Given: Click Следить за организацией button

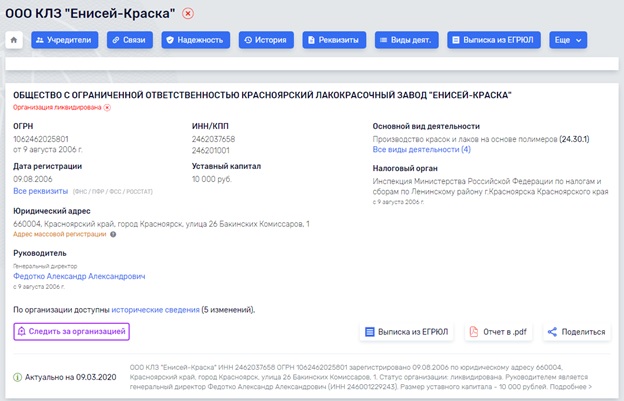Looking at the screenshot, I should [72, 331].
